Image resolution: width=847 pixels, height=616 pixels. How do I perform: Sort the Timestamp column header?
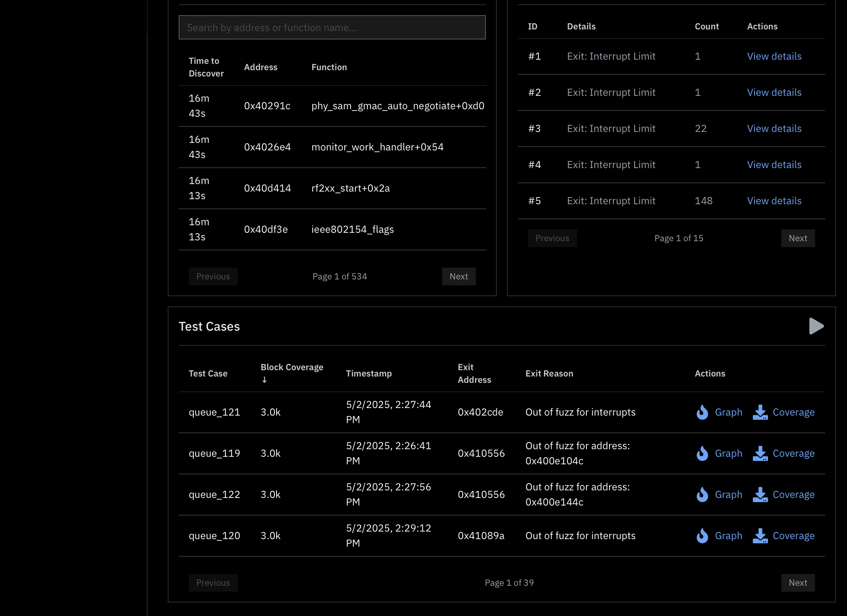pos(369,373)
